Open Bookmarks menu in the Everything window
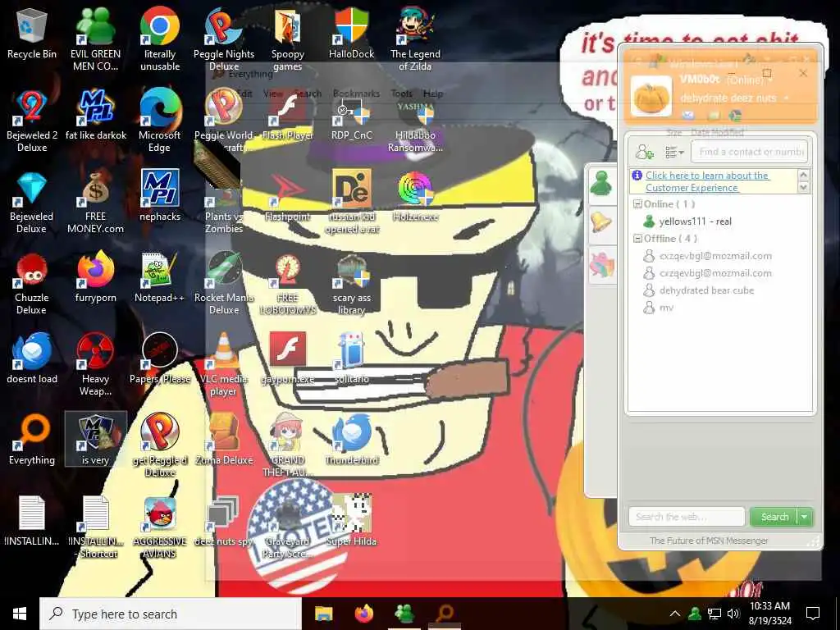 (356, 94)
